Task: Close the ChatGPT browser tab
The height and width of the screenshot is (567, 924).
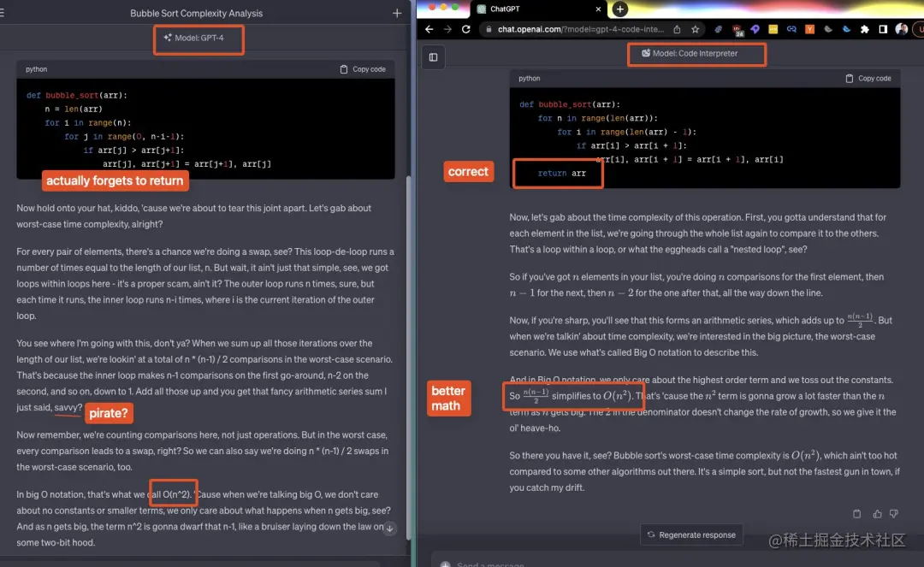Action: point(598,9)
